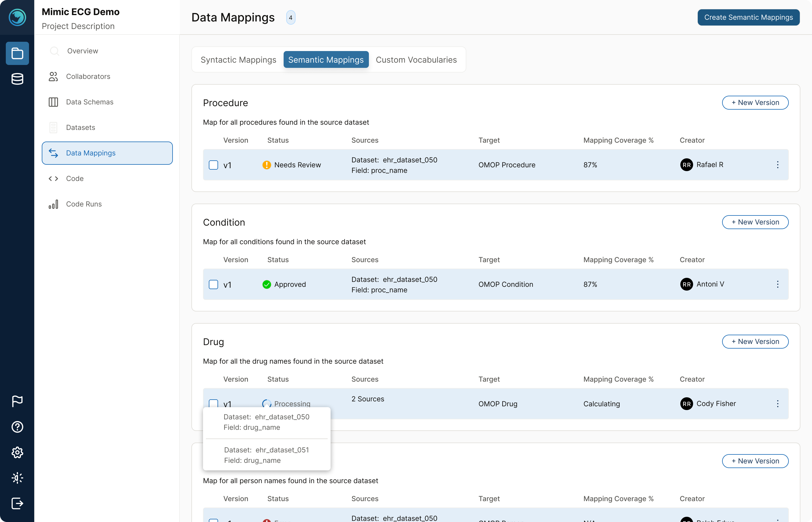The height and width of the screenshot is (522, 812).
Task: Expand the 2 Sources list in Drug row
Action: coord(368,399)
